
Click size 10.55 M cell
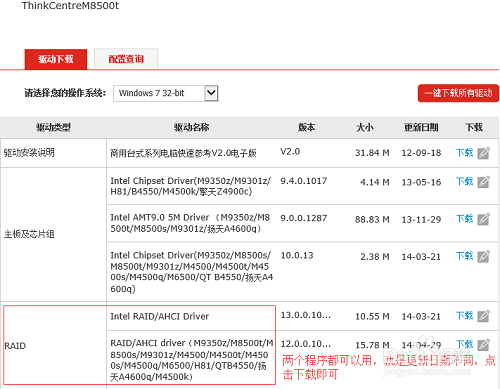pyautogui.click(x=372, y=316)
